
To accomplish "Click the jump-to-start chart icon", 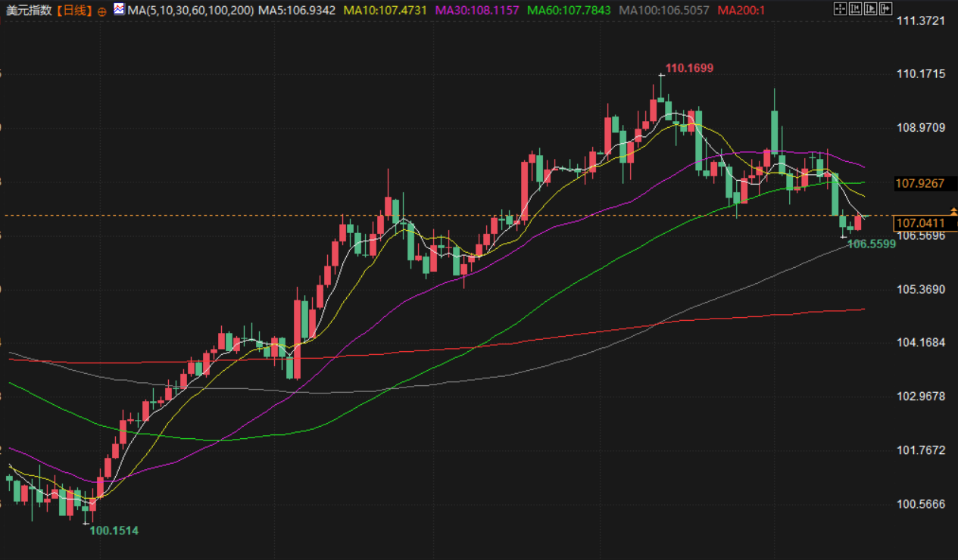I will pos(854,9).
